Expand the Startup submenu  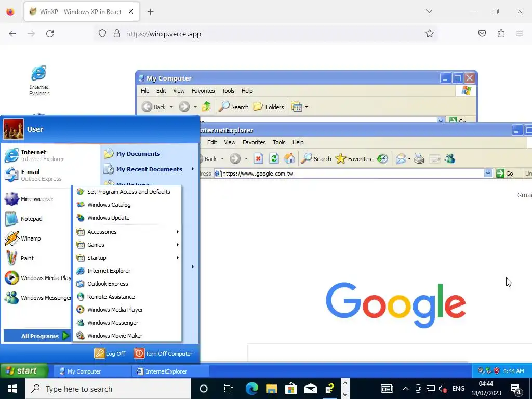pyautogui.click(x=127, y=258)
